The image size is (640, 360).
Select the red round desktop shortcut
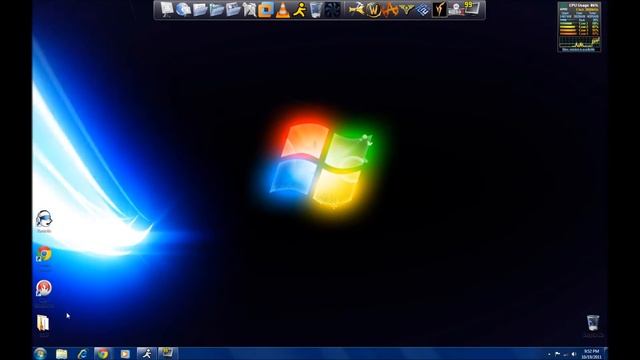44,288
